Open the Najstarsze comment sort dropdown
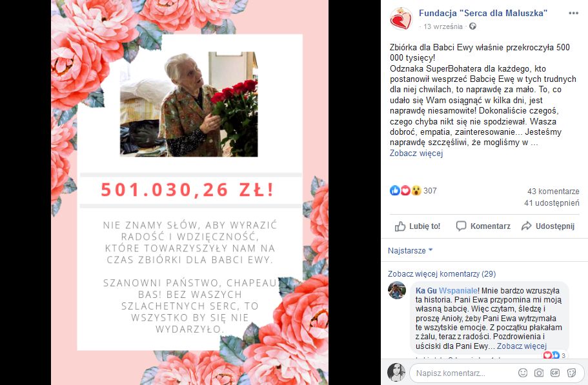 [411, 251]
